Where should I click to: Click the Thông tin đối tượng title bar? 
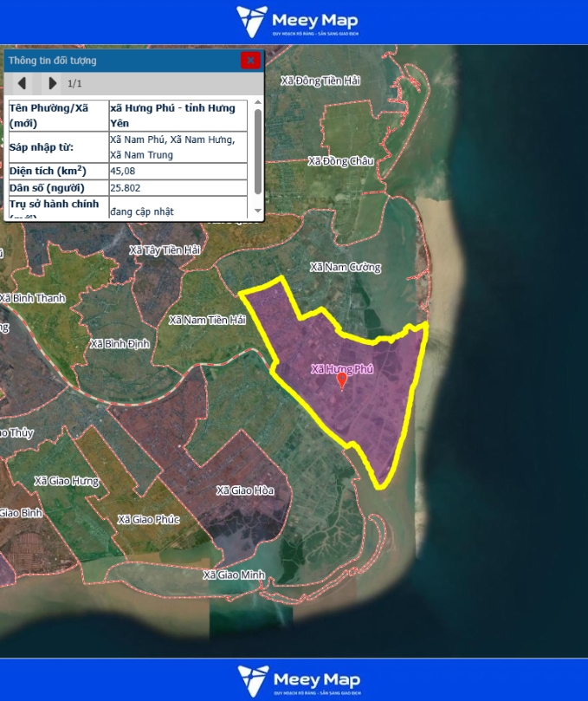click(x=121, y=61)
